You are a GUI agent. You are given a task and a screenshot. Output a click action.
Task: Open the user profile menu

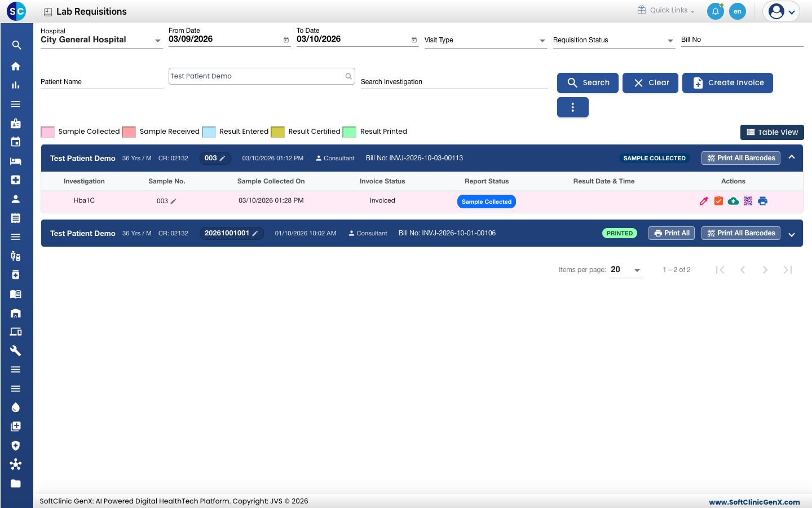click(x=782, y=11)
